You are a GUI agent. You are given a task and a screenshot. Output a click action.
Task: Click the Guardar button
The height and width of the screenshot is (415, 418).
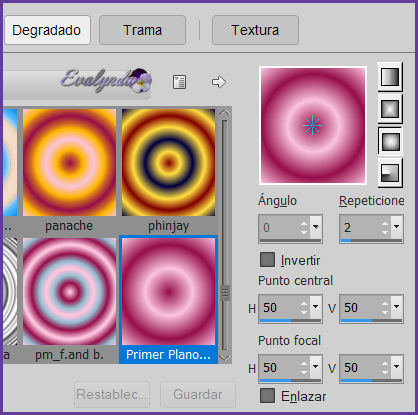(x=198, y=394)
